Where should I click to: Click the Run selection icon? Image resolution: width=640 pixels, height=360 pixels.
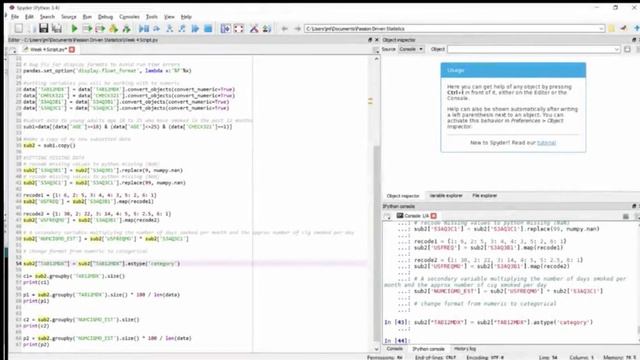click(x=113, y=29)
